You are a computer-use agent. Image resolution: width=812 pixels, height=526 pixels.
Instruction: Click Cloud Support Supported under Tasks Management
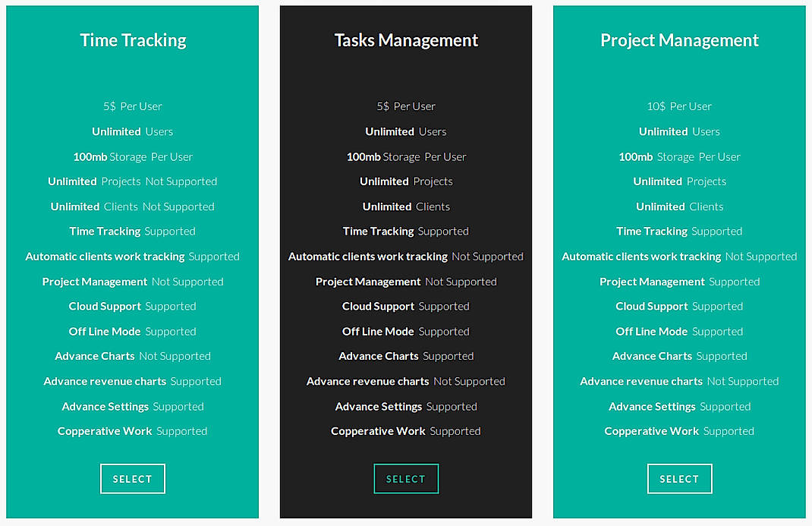[x=406, y=306]
